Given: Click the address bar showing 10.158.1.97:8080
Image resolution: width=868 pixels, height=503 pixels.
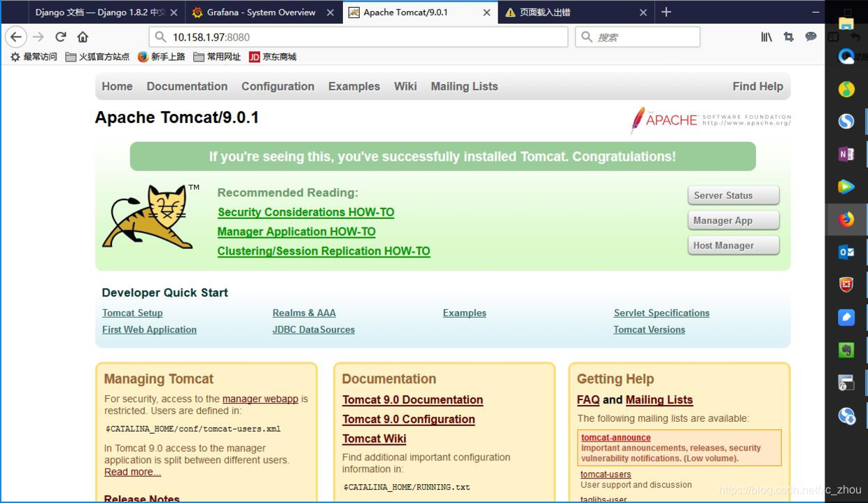Looking at the screenshot, I should click(x=358, y=37).
